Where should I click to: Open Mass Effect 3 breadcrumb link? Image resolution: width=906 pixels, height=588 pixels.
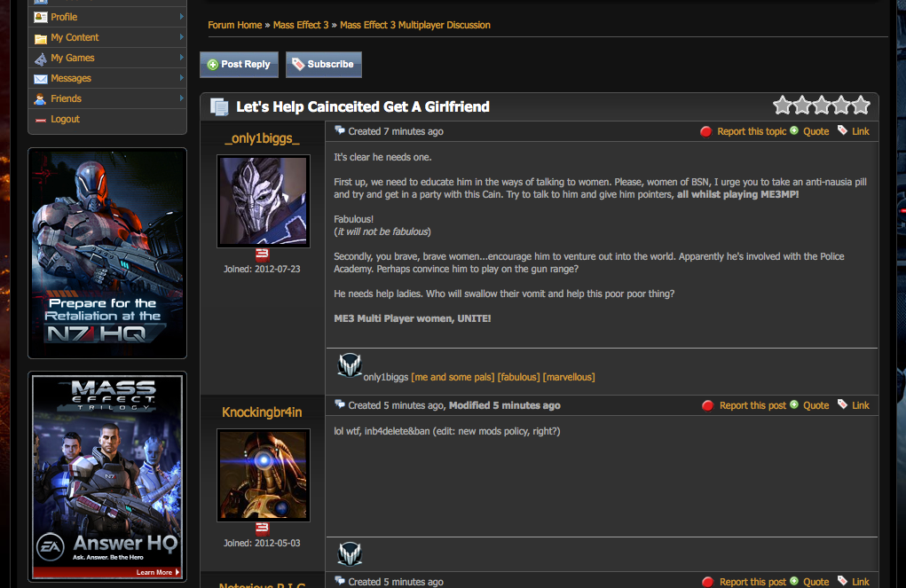301,25
